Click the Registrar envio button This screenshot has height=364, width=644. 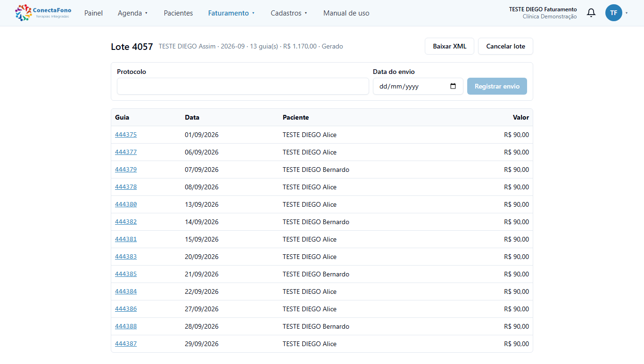497,86
